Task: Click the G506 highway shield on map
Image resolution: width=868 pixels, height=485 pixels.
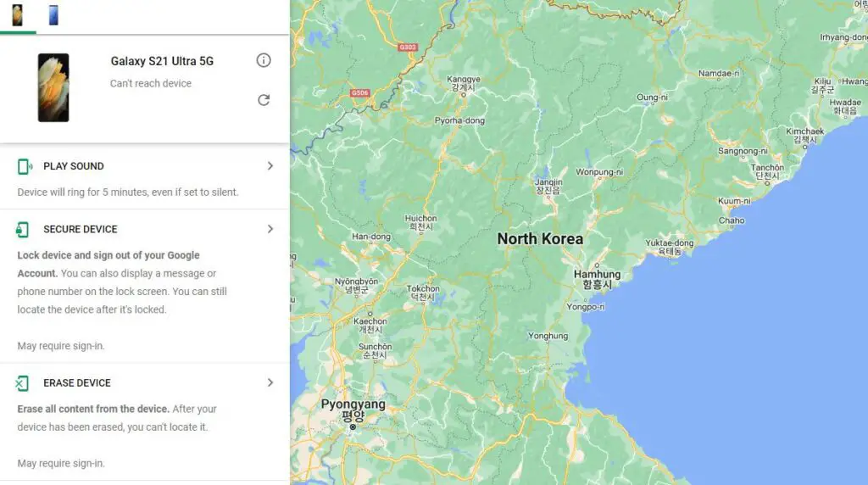Action: pos(359,93)
